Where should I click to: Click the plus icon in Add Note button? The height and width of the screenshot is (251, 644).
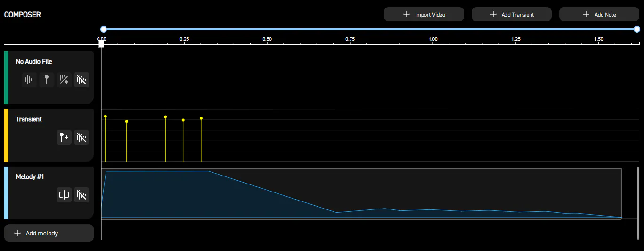(586, 14)
